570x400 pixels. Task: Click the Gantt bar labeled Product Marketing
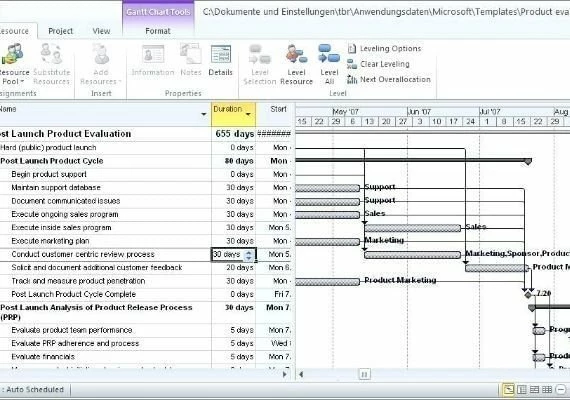[327, 281]
